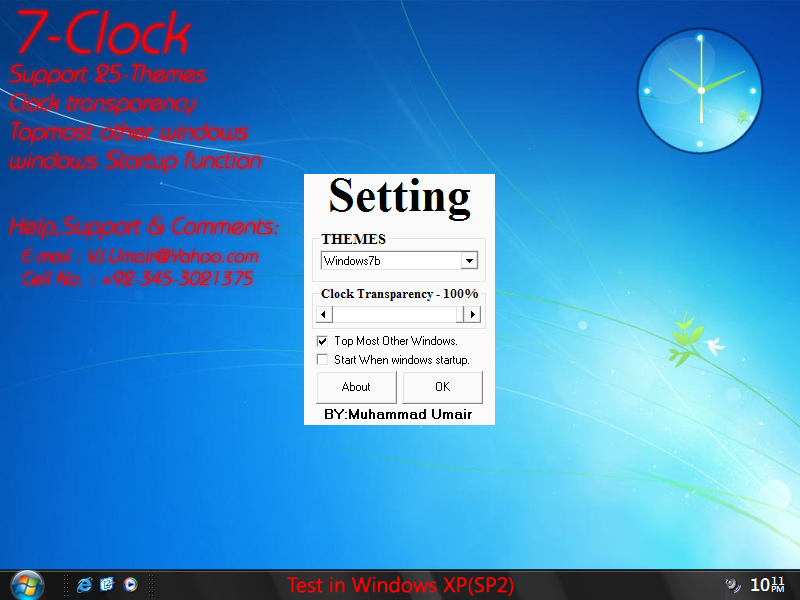Viewport: 800px width, 600px height.
Task: Click the 7-Clock analog clock widget
Action: [700, 91]
